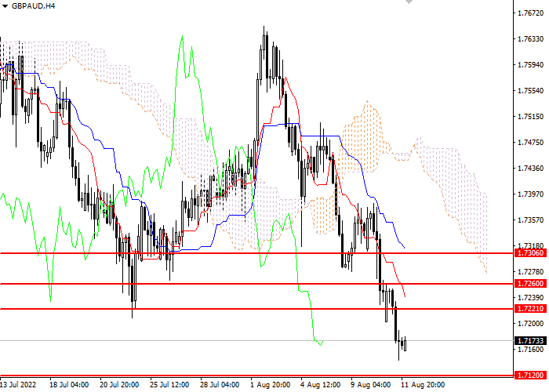Click the 28 Jul 04:00 time label
Viewport: 549px width, 392px height.
click(x=220, y=385)
